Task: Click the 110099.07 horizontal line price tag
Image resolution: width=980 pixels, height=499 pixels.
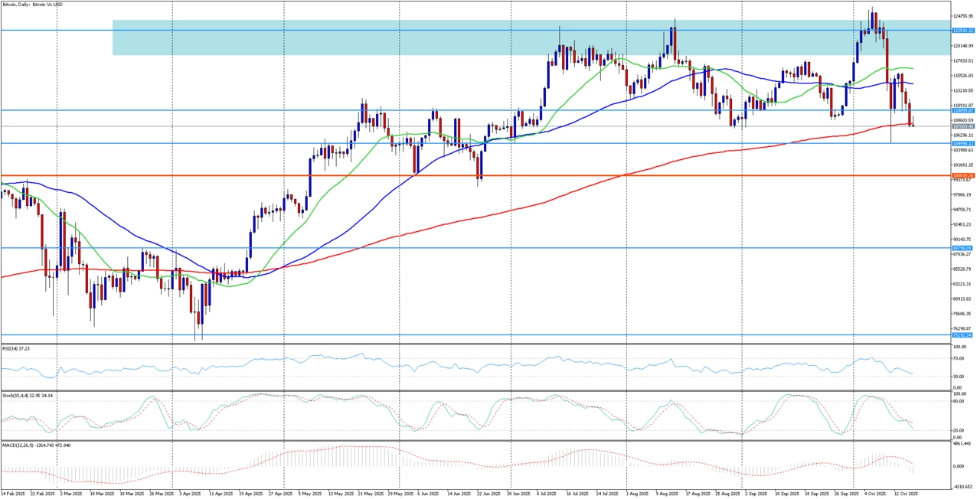Action: (x=962, y=110)
